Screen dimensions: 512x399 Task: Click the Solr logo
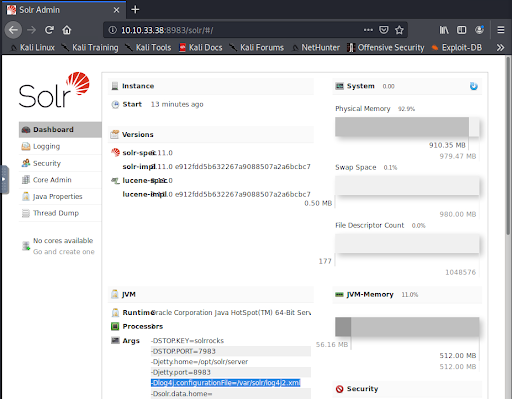click(54, 90)
